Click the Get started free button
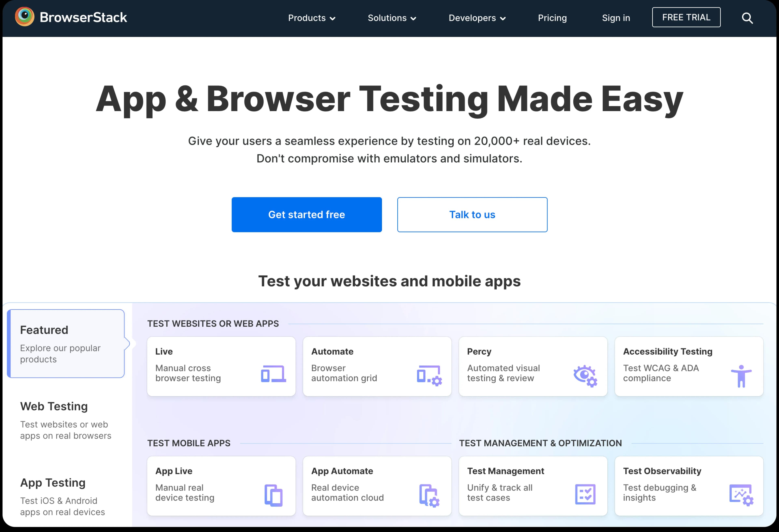The height and width of the screenshot is (532, 779). 306,215
